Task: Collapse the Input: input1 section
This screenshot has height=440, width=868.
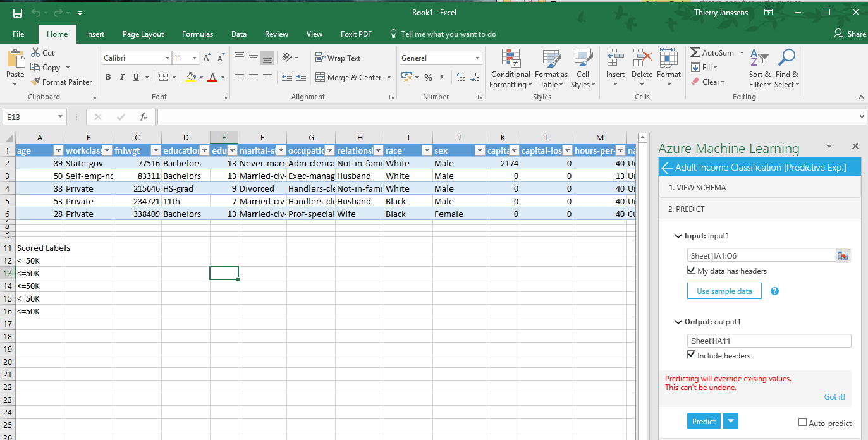Action: point(678,236)
